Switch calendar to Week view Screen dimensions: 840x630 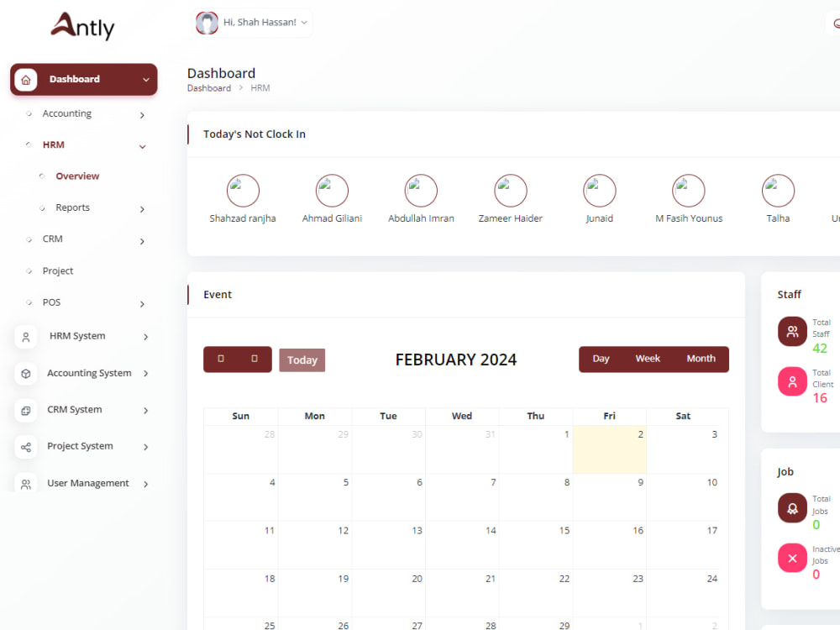648,359
